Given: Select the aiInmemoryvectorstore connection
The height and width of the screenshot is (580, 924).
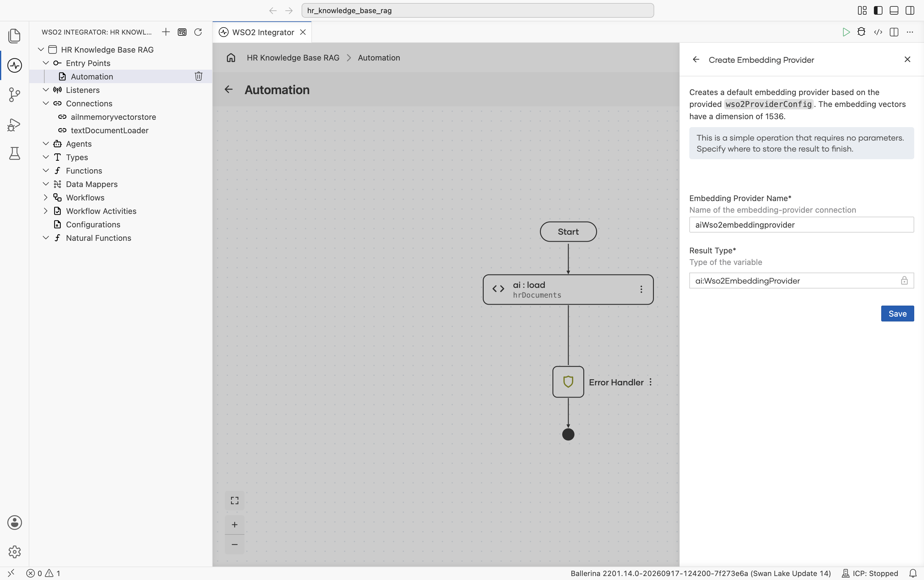Looking at the screenshot, I should pos(113,117).
